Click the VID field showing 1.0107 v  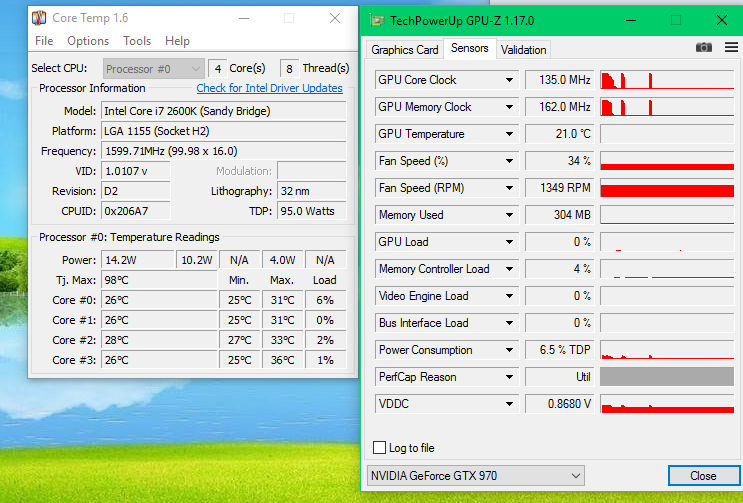pyautogui.click(x=136, y=171)
